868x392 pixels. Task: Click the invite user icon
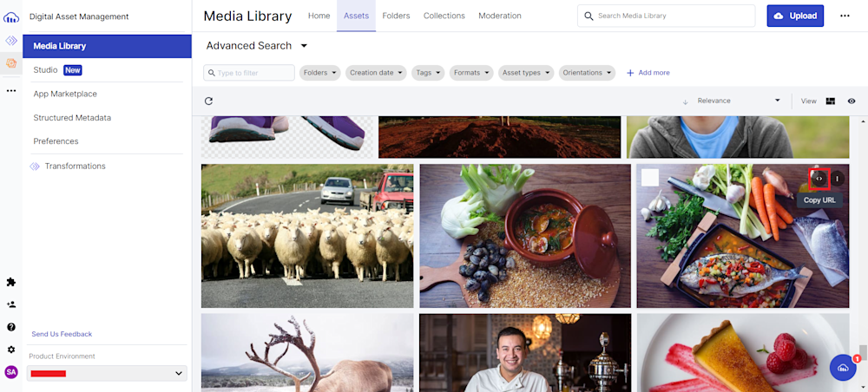click(11, 304)
